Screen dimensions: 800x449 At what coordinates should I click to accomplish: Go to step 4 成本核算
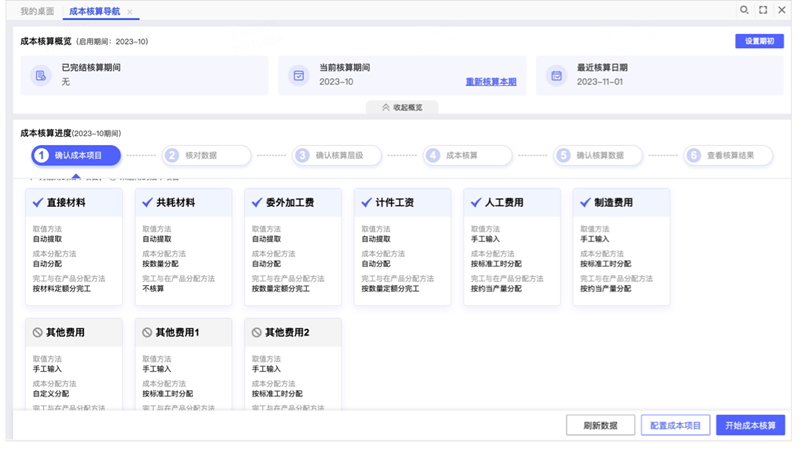coord(467,155)
